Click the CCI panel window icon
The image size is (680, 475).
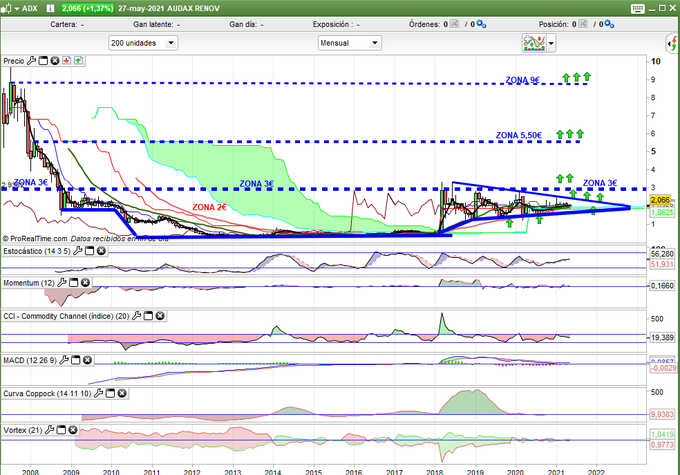148,316
